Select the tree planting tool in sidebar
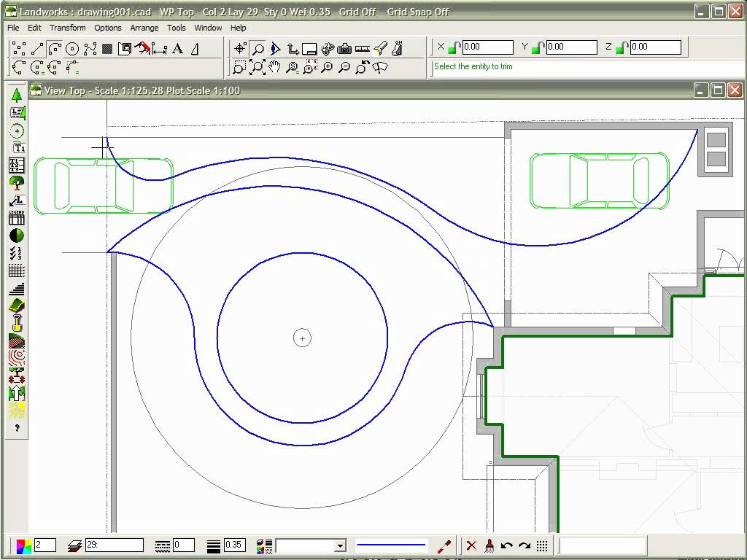 point(16,182)
